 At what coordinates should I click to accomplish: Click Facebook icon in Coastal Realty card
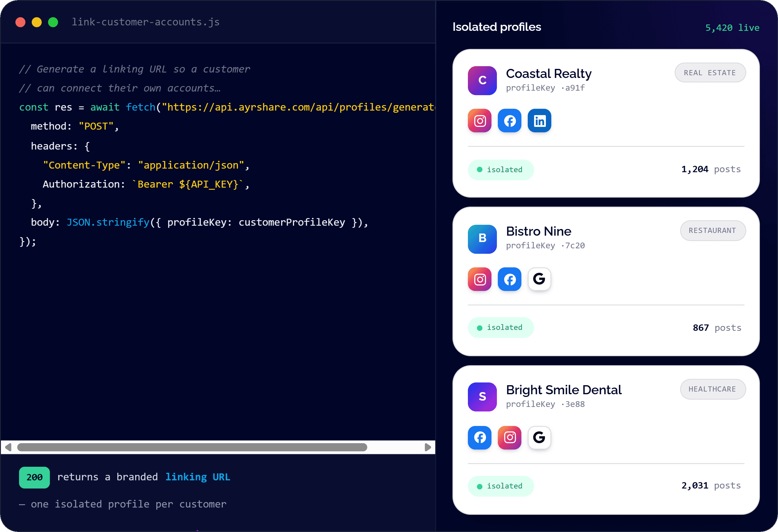click(510, 121)
